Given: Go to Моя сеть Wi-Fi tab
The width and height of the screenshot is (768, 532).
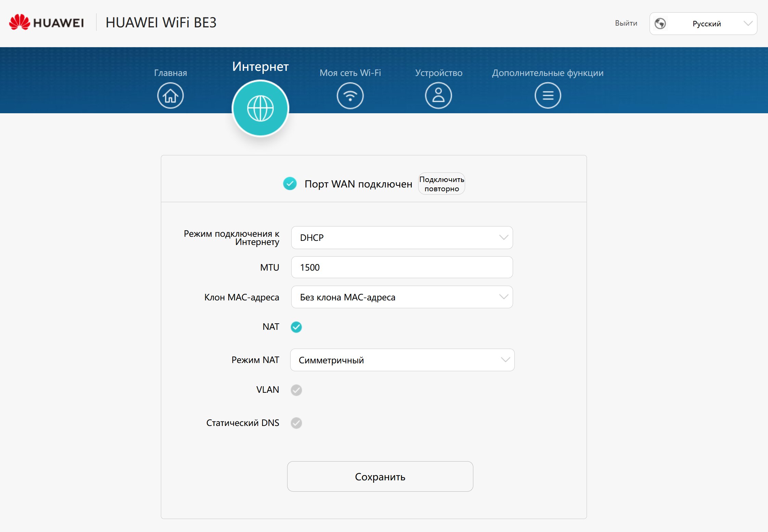Looking at the screenshot, I should point(350,73).
